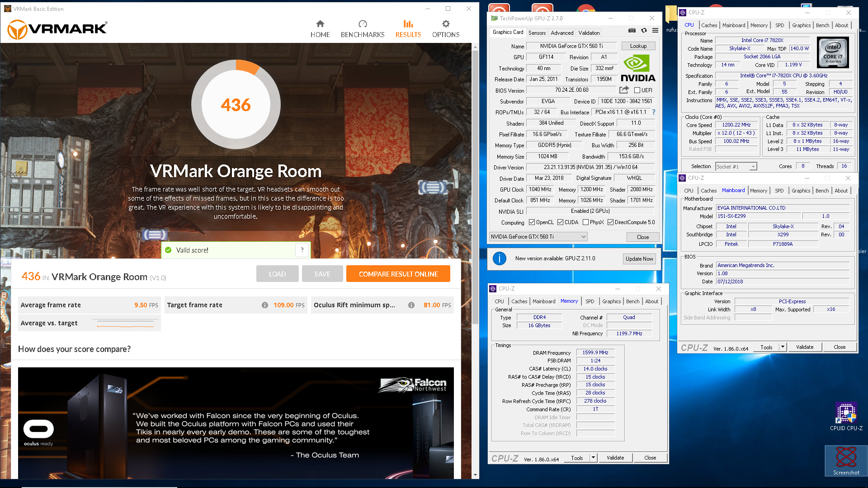Click the VRMark Load button

click(x=277, y=274)
